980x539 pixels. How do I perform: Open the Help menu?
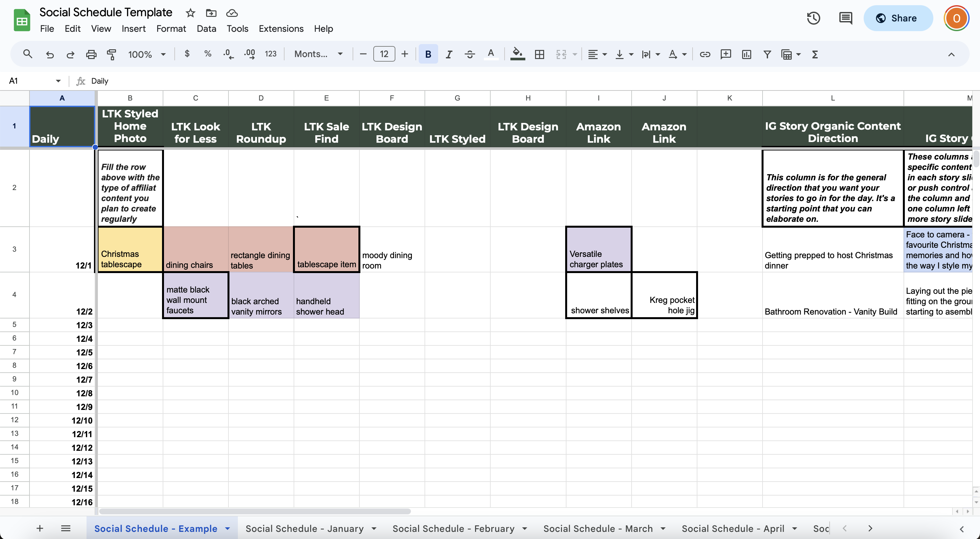tap(323, 29)
